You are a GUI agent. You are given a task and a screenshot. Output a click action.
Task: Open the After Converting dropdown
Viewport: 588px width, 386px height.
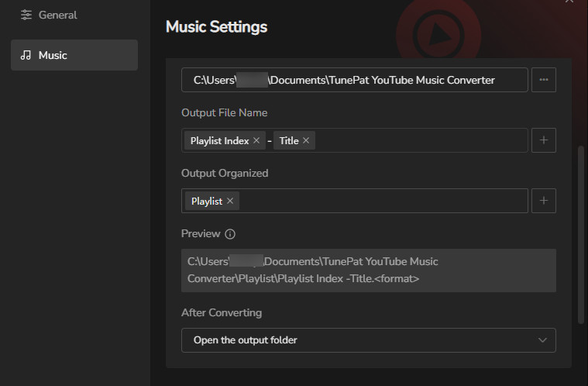click(368, 340)
